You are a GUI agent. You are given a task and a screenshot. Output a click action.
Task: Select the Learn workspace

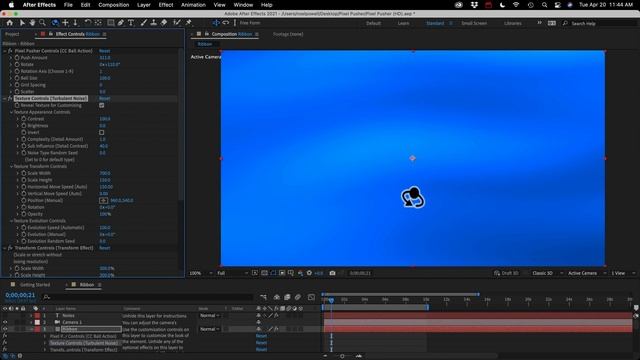pyautogui.click(x=403, y=23)
